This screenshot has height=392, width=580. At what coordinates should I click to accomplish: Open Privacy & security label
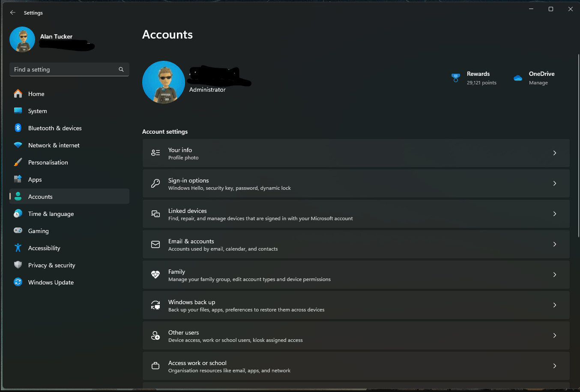(x=51, y=265)
